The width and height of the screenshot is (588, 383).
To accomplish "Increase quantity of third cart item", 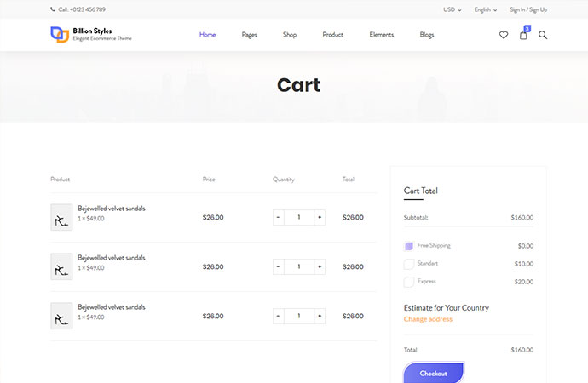I will click(x=320, y=316).
